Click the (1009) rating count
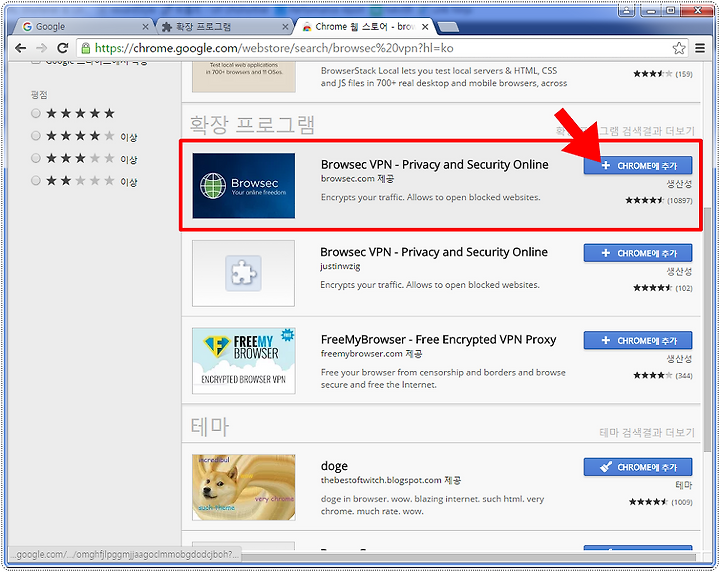 681,502
